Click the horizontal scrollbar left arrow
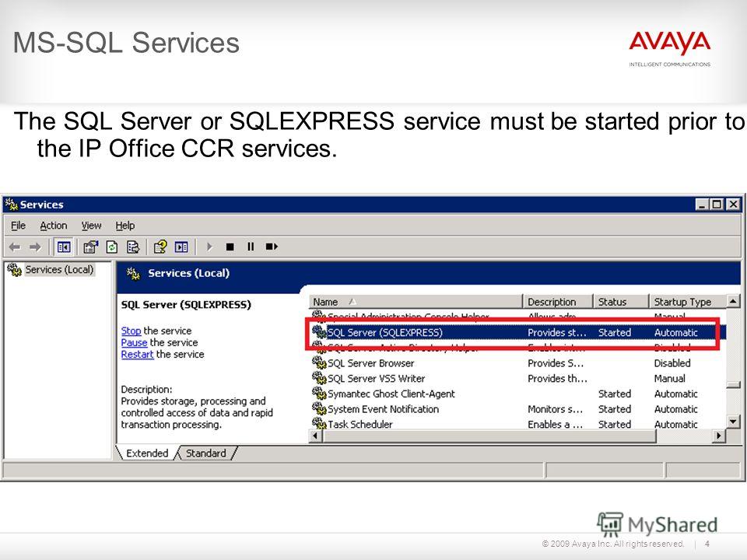This screenshot has width=747, height=560. click(x=315, y=436)
